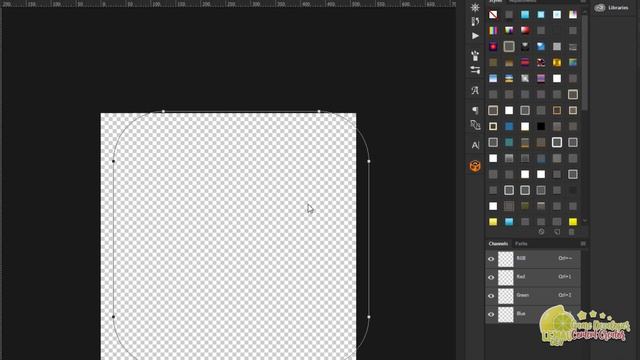This screenshot has height=360, width=640.
Task: Select the Green channel name
Action: pyautogui.click(x=522, y=295)
